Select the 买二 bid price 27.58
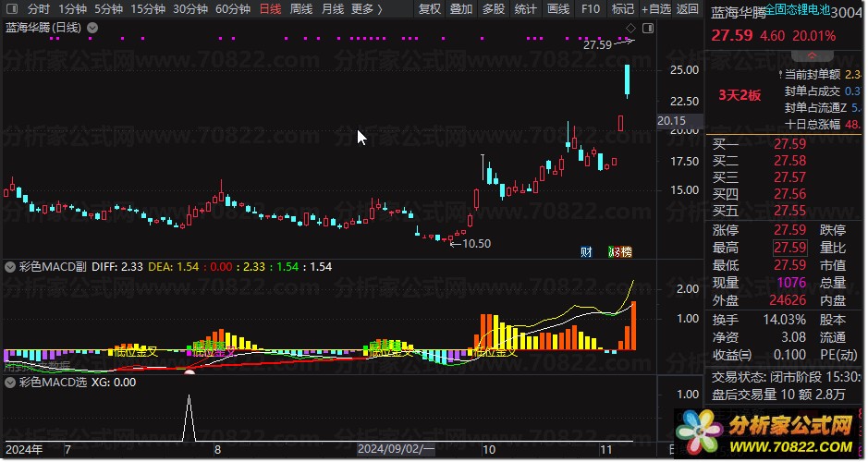This screenshot has width=868, height=462. pyautogui.click(x=790, y=161)
